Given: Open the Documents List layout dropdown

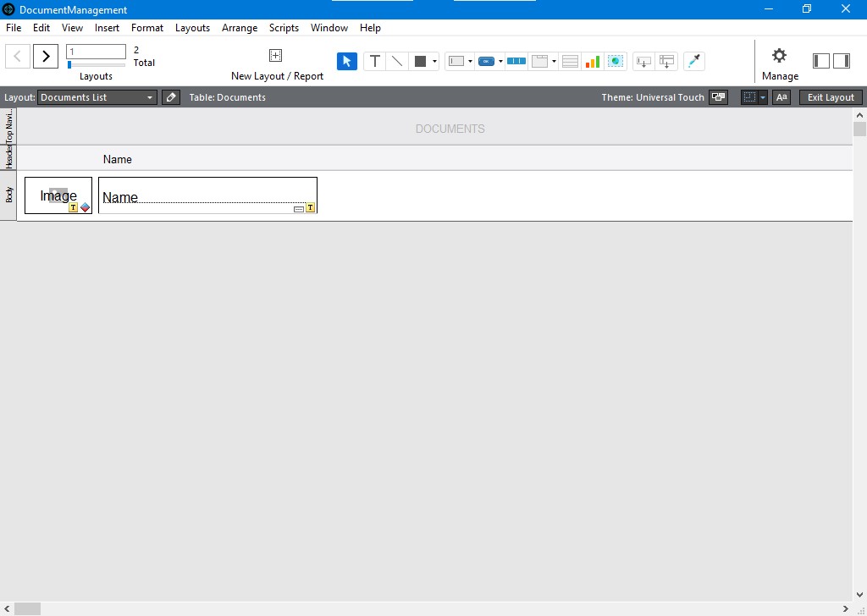Looking at the screenshot, I should coord(97,97).
